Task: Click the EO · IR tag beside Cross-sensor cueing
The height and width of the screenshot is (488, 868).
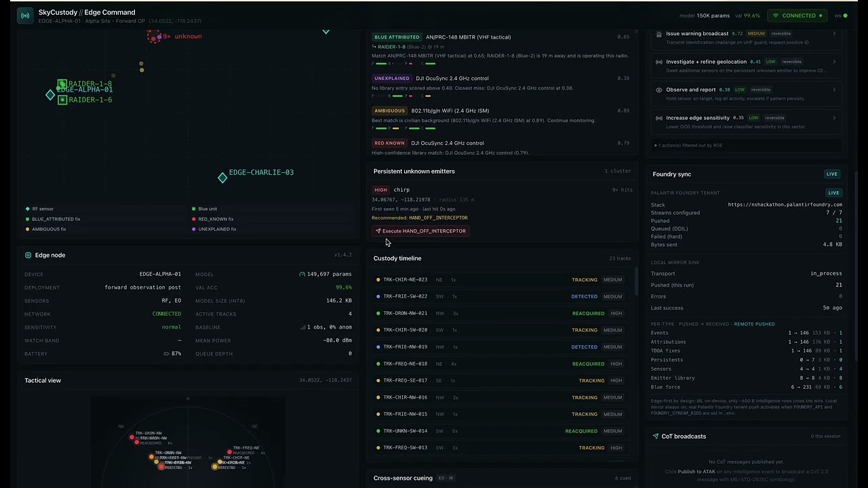Action: click(446, 479)
